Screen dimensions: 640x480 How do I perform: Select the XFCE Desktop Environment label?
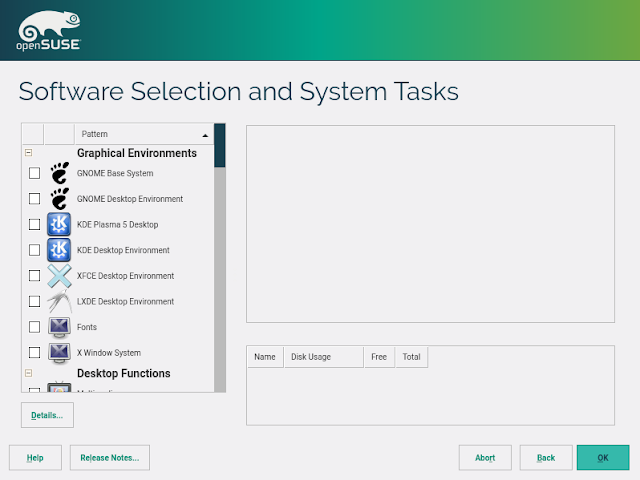pyautogui.click(x=125, y=276)
